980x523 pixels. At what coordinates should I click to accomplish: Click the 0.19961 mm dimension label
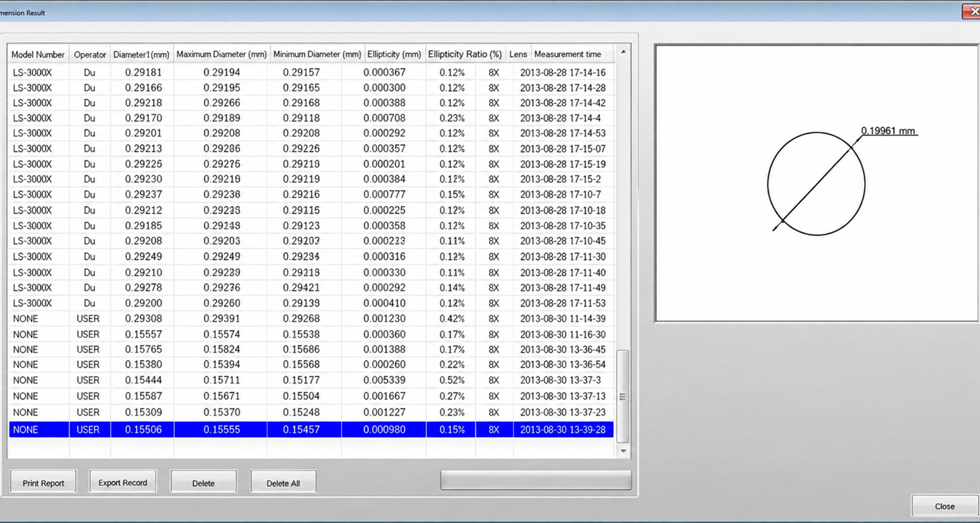[x=888, y=131]
